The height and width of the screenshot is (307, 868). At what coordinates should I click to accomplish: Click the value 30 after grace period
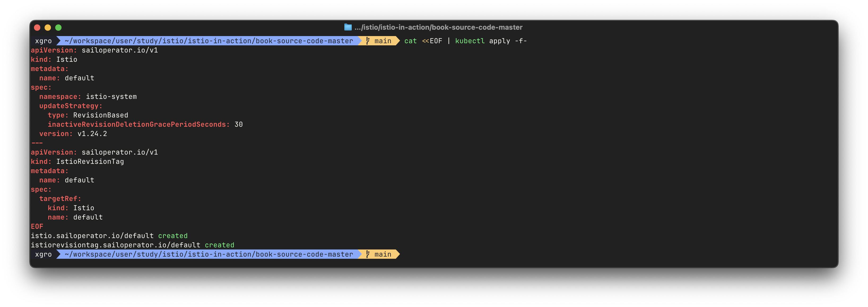pyautogui.click(x=238, y=124)
